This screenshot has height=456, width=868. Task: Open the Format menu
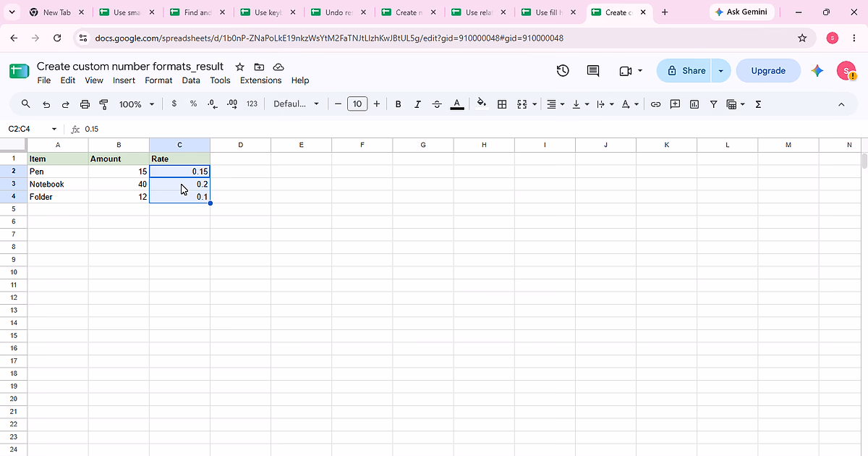[158, 80]
